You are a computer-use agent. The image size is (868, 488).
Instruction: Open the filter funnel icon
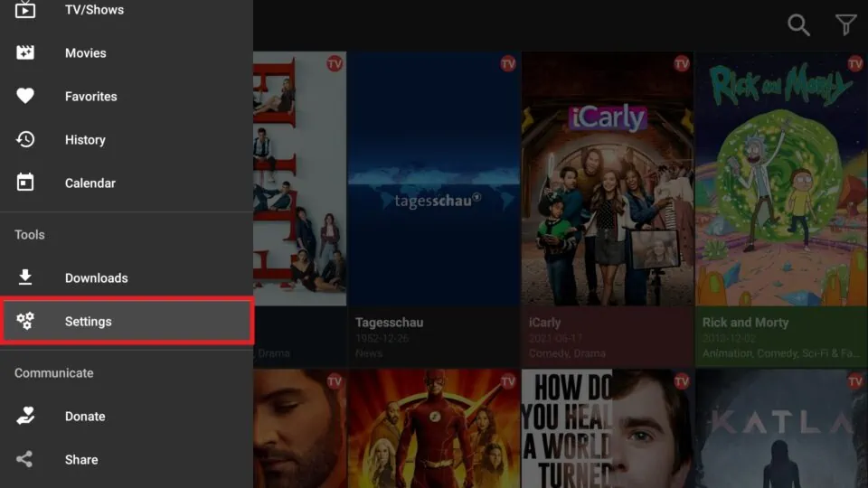click(846, 25)
